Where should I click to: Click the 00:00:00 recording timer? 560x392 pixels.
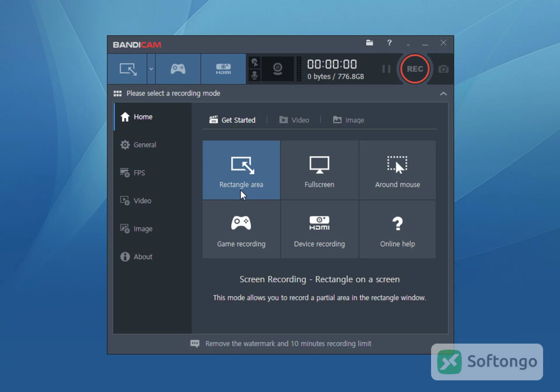point(332,64)
